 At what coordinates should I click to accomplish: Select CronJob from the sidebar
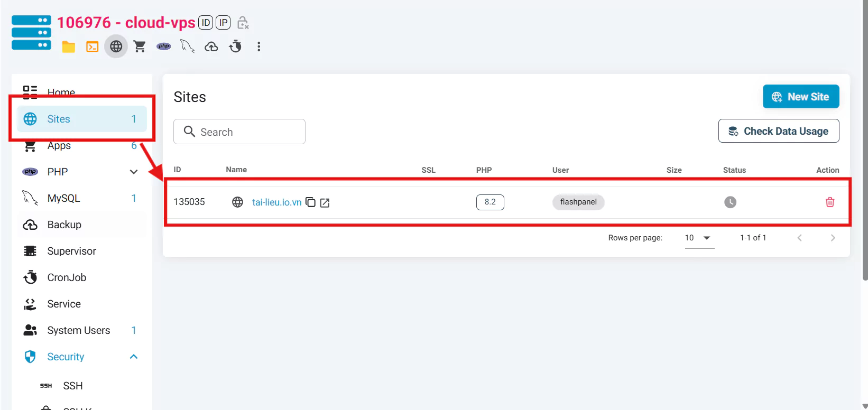pyautogui.click(x=67, y=277)
